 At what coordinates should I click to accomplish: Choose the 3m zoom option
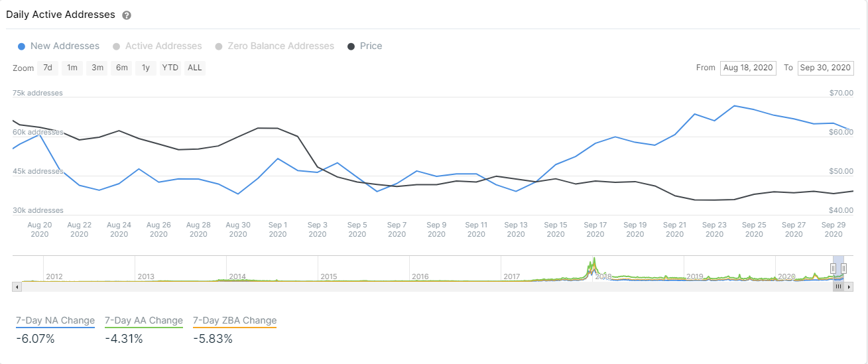pos(97,68)
